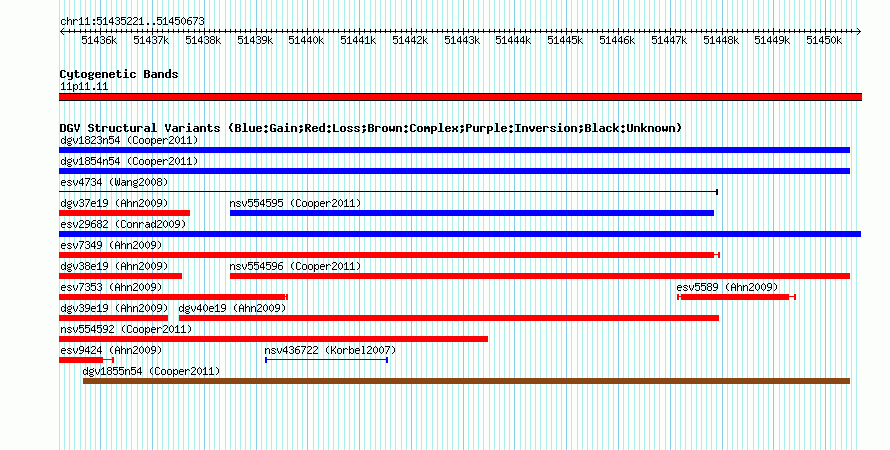Viewport: 890px width, 450px height.
Task: Click the nsv554595 (Cooper2011) label
Action: click(295, 203)
